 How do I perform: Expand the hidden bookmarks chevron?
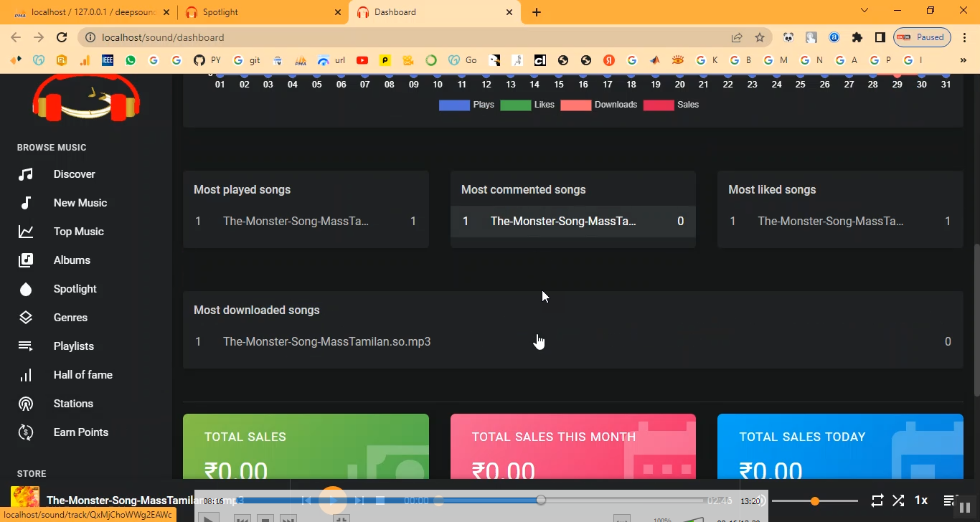[x=963, y=60]
